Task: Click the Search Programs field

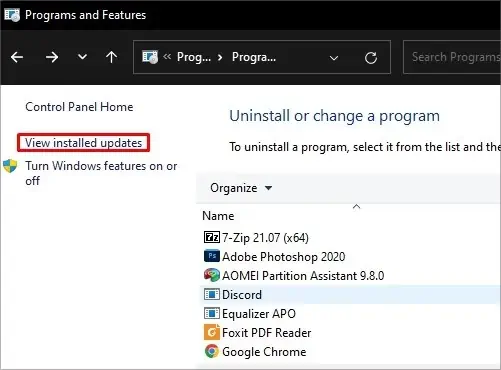Action: pos(452,57)
